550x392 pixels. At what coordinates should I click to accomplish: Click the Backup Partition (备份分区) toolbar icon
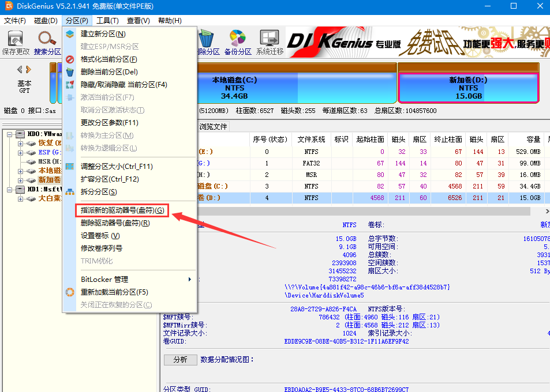click(x=237, y=38)
